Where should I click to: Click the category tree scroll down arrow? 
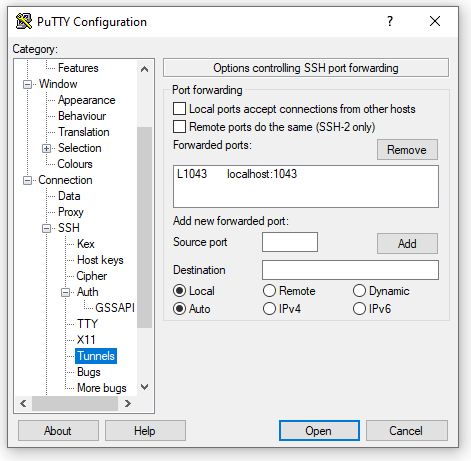(x=144, y=387)
